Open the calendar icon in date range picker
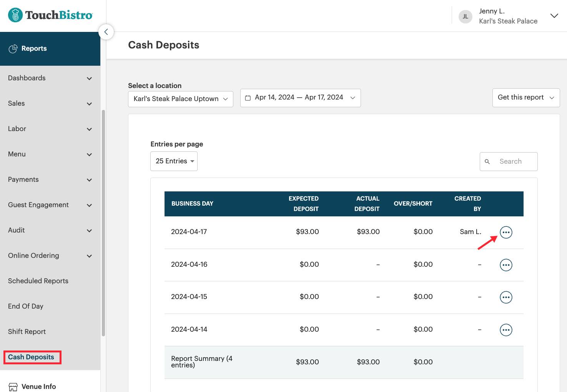 tap(248, 98)
